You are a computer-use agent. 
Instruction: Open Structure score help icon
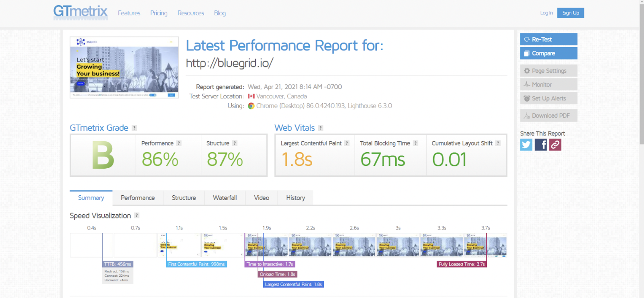pyautogui.click(x=235, y=143)
